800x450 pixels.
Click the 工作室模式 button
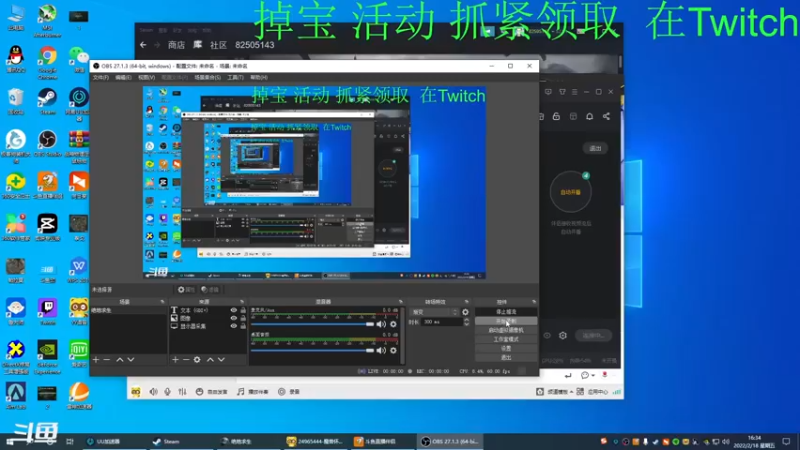click(506, 339)
